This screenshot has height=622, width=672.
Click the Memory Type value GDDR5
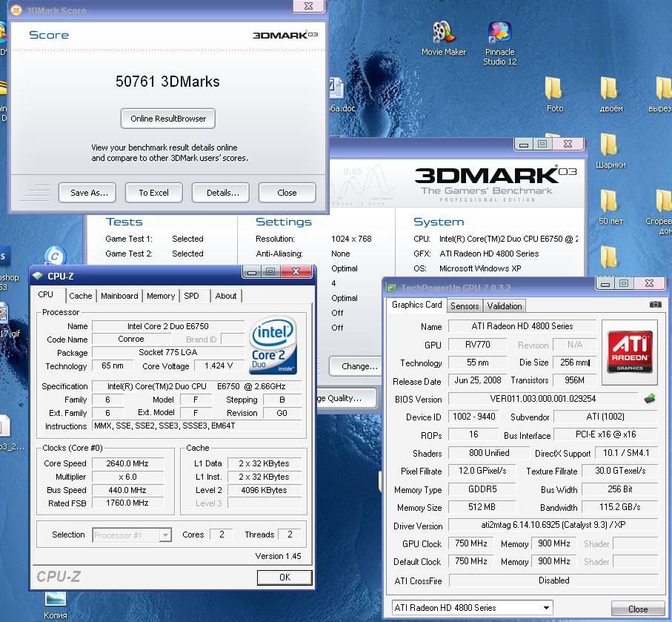[x=482, y=489]
